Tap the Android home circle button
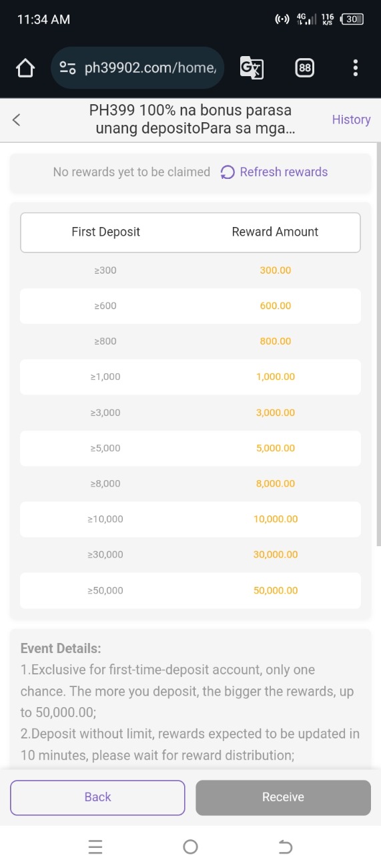The image size is (381, 868). coord(190,847)
